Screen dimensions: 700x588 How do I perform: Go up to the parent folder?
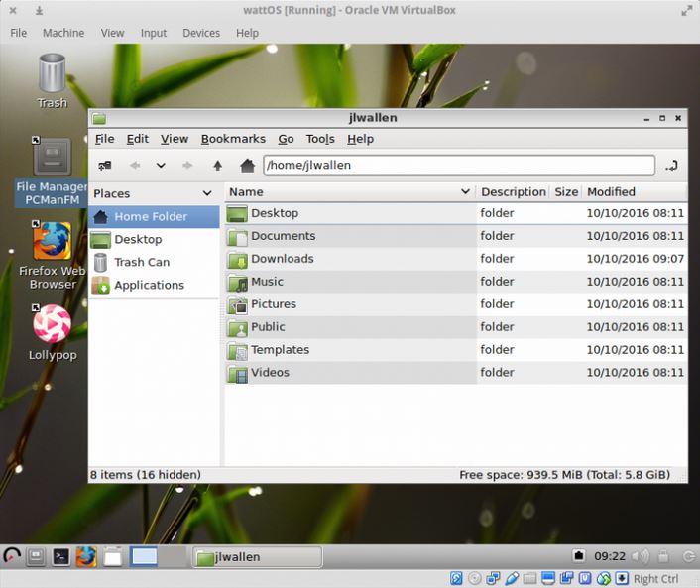coord(217,166)
